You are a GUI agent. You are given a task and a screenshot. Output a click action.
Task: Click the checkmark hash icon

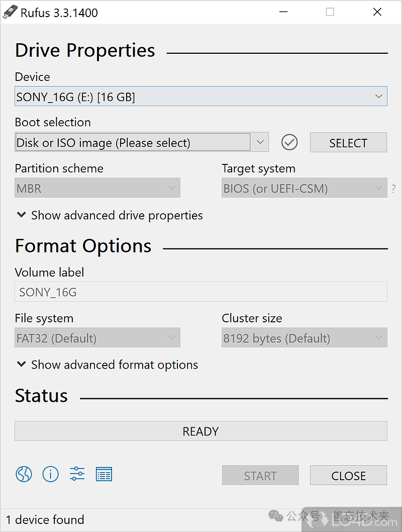[x=289, y=142]
